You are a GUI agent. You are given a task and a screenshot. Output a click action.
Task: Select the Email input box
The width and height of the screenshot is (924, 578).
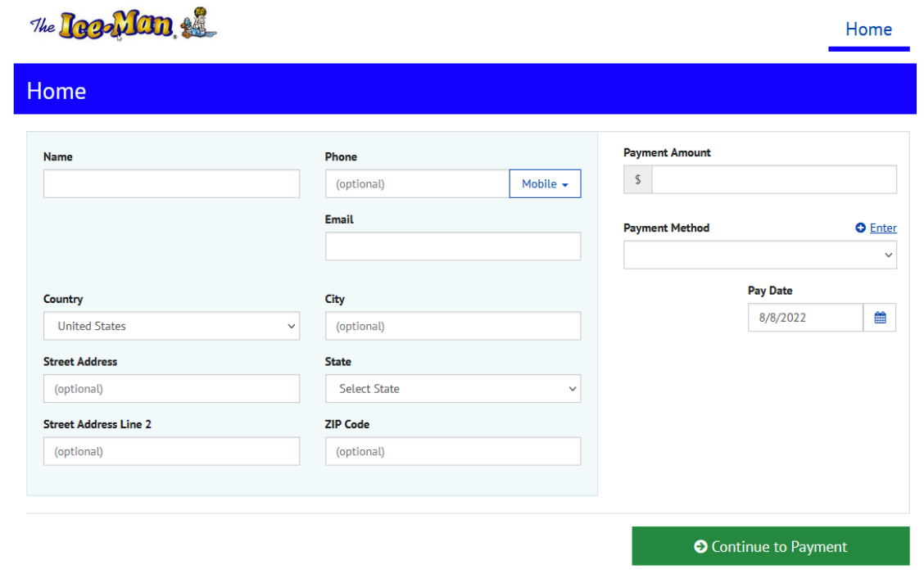tap(453, 246)
